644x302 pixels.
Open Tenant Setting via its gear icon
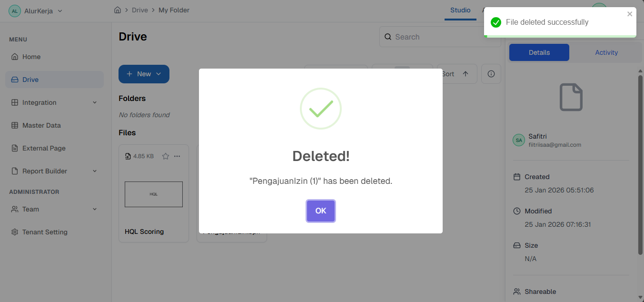click(14, 232)
